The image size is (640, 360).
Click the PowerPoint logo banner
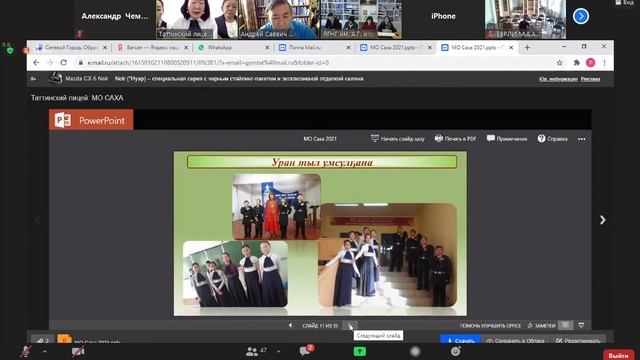click(x=91, y=120)
